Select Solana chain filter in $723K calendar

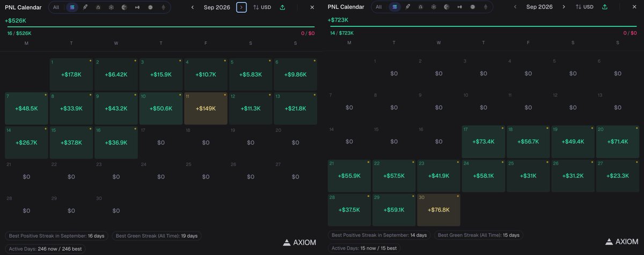coord(395,7)
